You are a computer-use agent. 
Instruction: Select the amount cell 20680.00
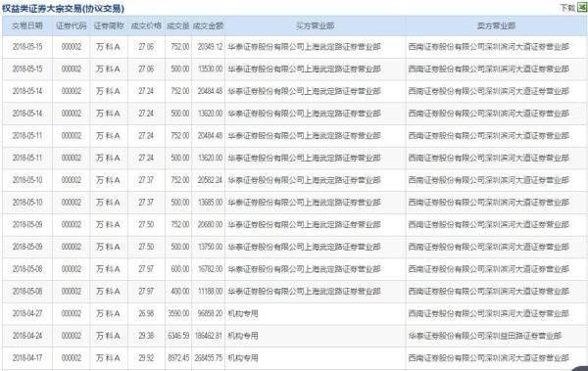210,224
